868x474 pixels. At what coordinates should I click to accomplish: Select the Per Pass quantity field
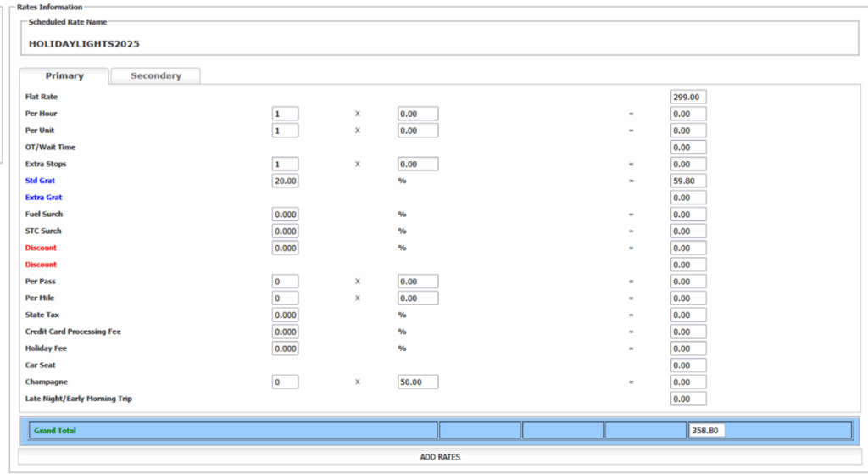point(285,282)
